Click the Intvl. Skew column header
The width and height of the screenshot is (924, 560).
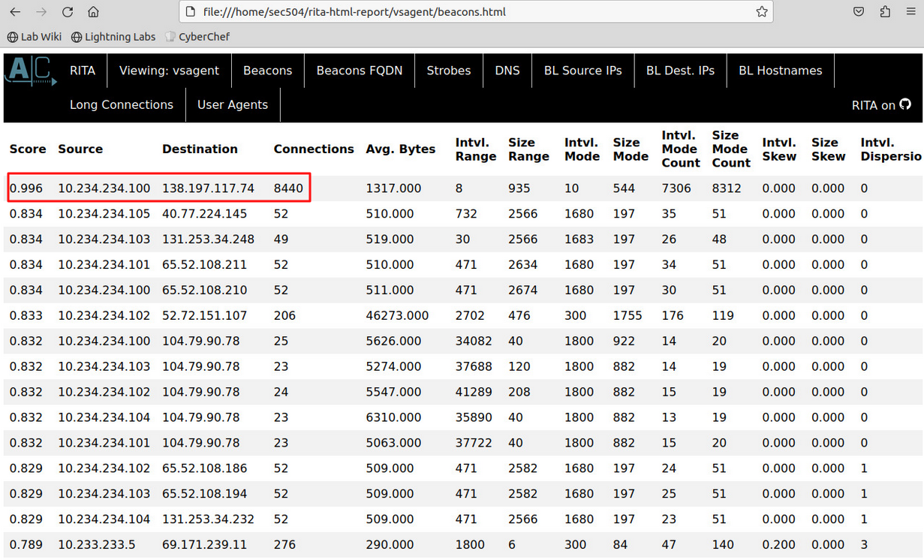tap(779, 149)
